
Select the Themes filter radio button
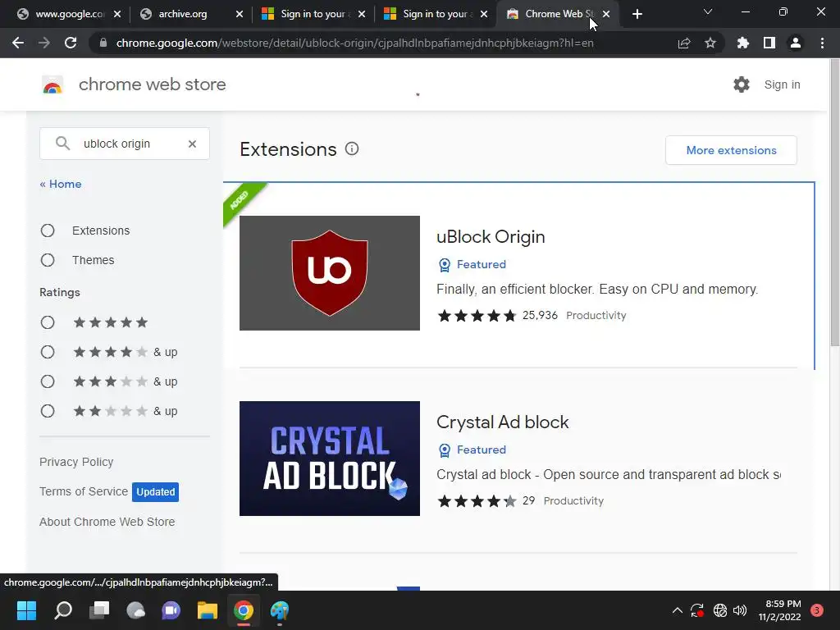(48, 260)
